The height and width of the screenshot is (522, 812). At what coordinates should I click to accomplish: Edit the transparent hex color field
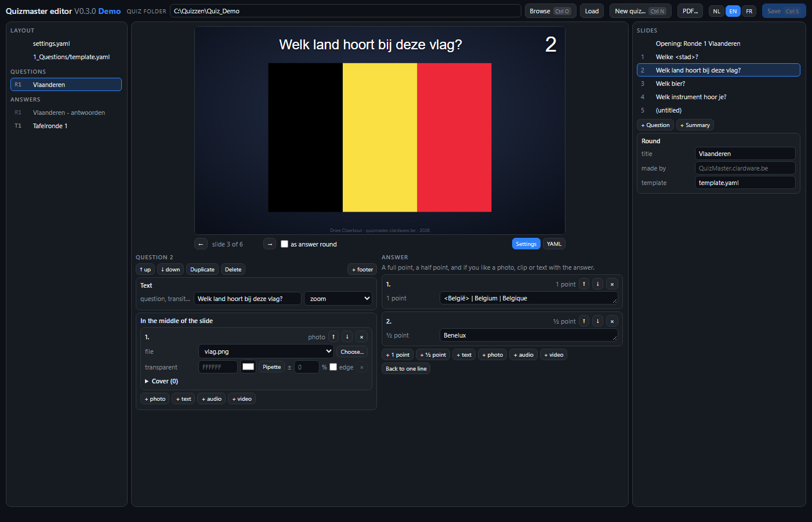pos(218,367)
